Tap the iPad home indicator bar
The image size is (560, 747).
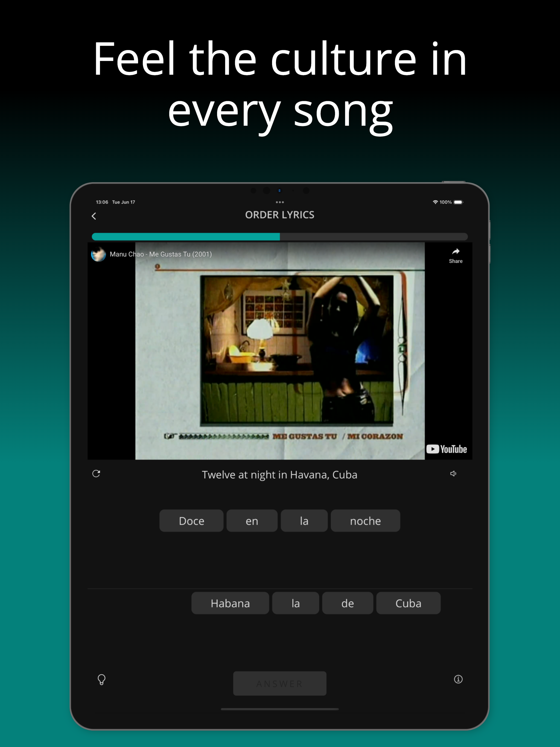280,709
